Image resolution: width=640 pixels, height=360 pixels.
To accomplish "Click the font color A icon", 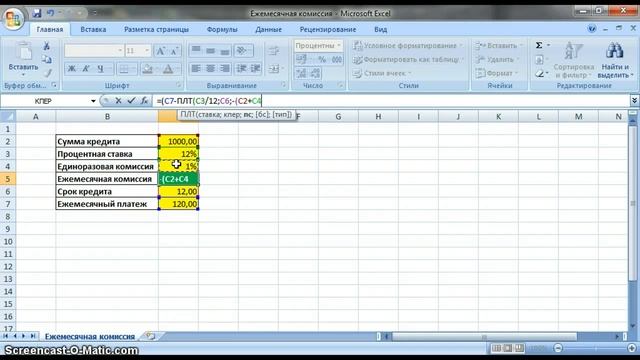I will tap(168, 69).
